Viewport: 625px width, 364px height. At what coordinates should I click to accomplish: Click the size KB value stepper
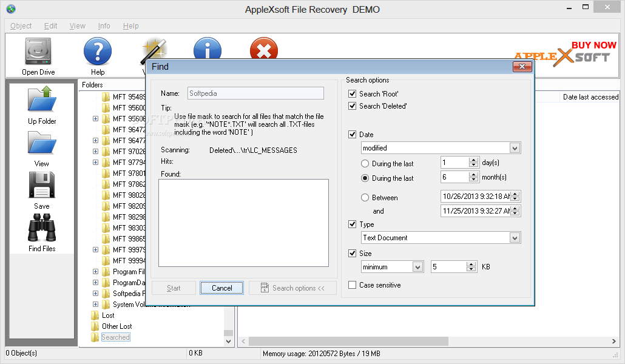[x=471, y=267]
